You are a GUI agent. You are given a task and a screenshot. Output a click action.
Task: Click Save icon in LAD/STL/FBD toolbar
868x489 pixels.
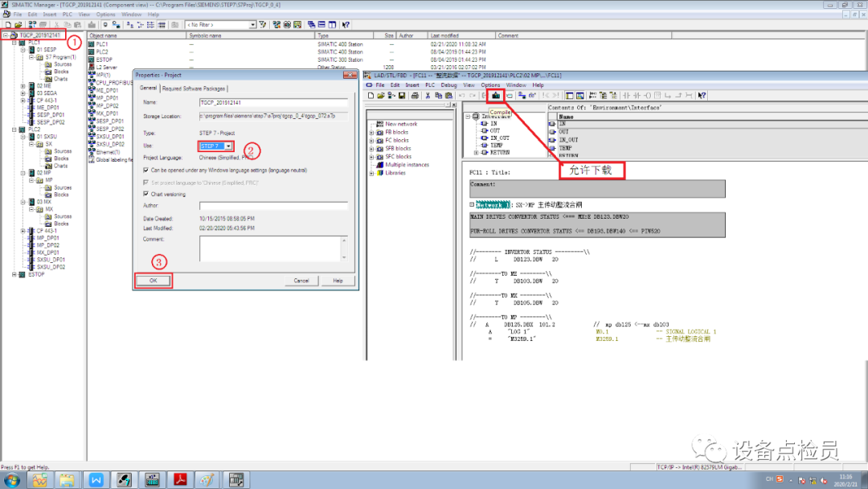coord(402,96)
